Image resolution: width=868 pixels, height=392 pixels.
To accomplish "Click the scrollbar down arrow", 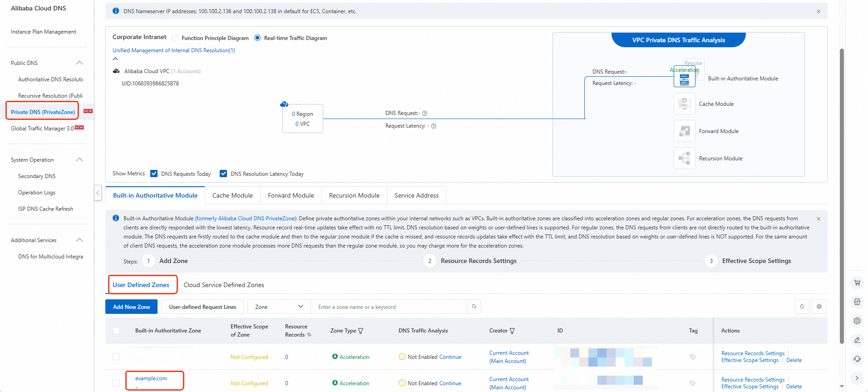I will tap(842, 387).
